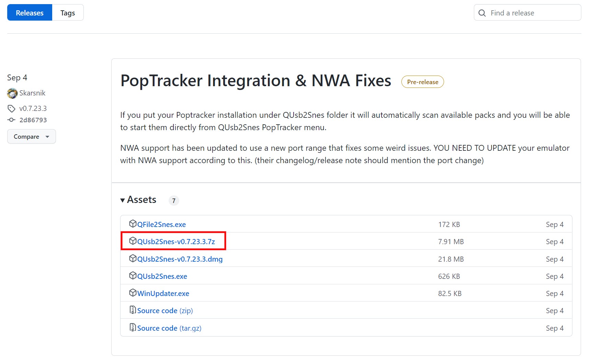Click the package icon beside QUsb2Snes-v0.7.23.3.dmg

133,259
